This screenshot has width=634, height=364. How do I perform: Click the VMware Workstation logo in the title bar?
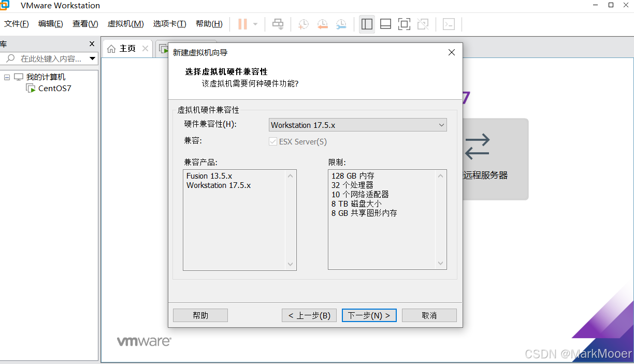pos(4,6)
